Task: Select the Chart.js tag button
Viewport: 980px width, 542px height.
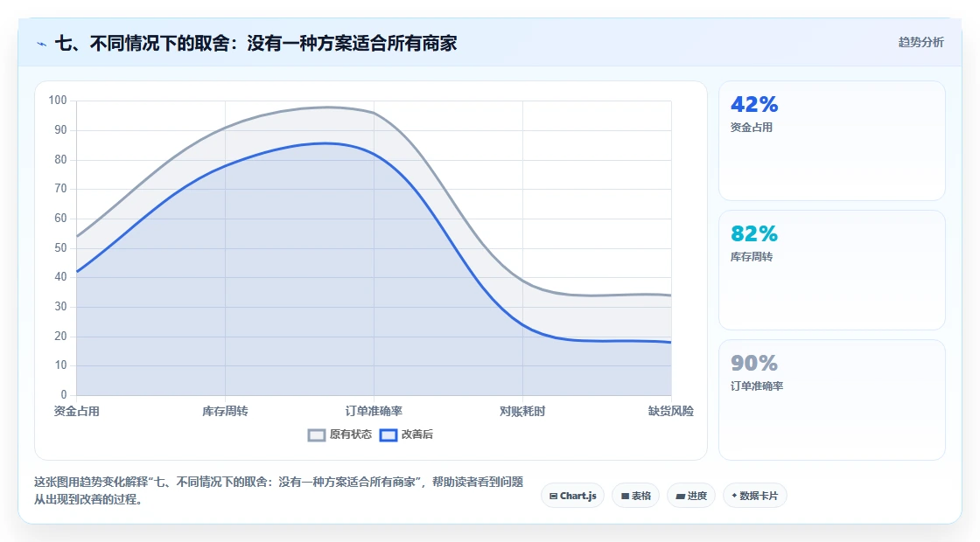Action: coord(572,496)
